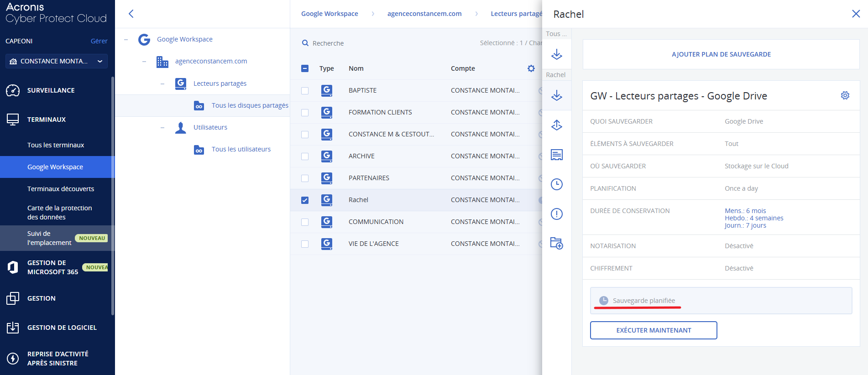Open table column settings gear
This screenshot has width=868, height=375.
click(x=531, y=68)
